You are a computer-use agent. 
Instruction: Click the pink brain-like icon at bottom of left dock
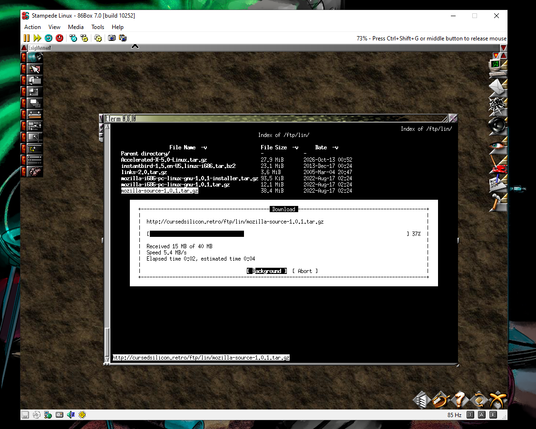point(35,171)
